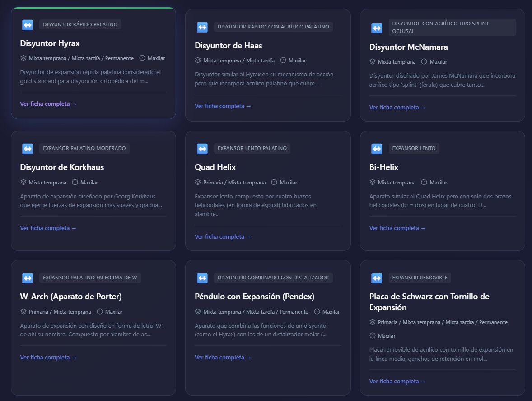Click the arrows icon on Péndulo con Expansión card
This screenshot has height=401, width=532.
pyautogui.click(x=202, y=278)
